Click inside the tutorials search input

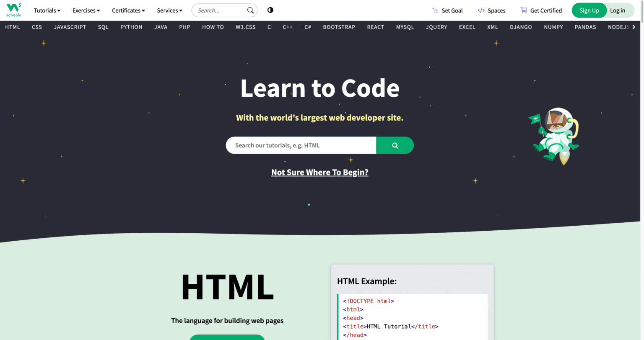(301, 145)
